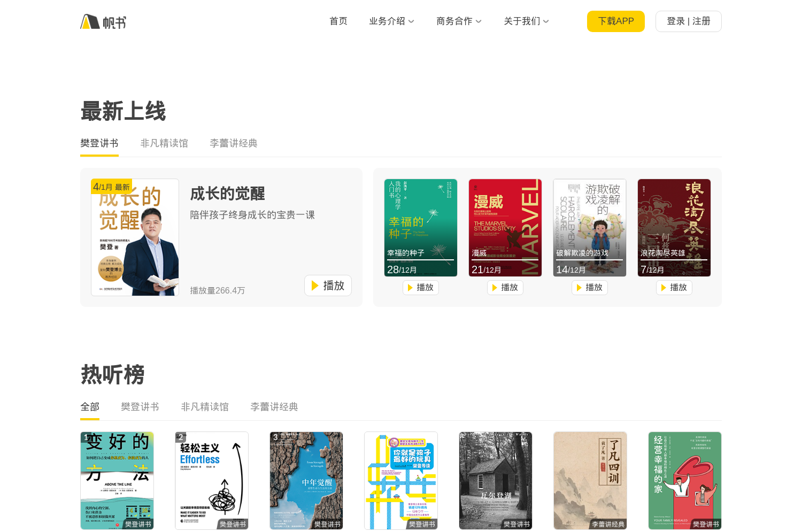
Task: Click the 下载APP button
Action: tap(615, 21)
